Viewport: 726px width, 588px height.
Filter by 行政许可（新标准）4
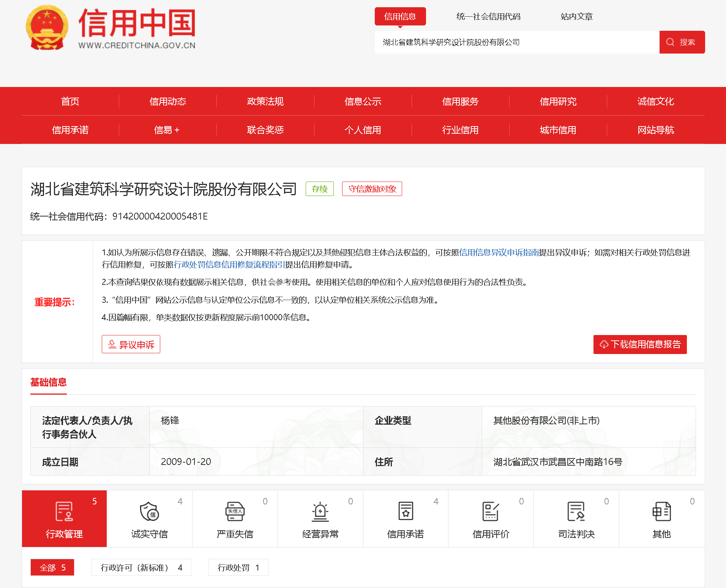[141, 567]
